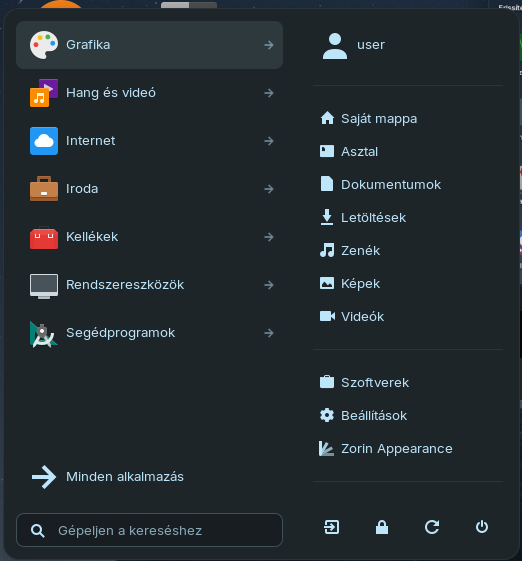Click the Letöltések download arrow icon

coord(327,217)
